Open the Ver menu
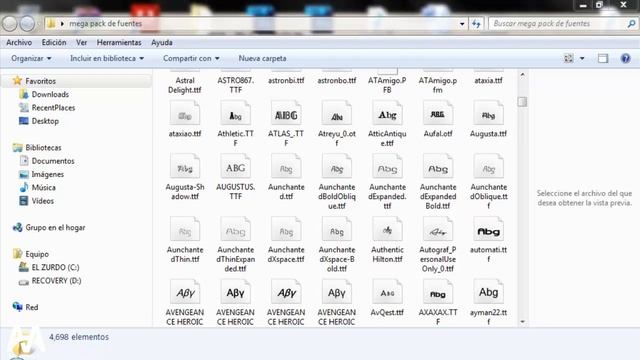Viewport: 640px width, 360px height. 82,42
